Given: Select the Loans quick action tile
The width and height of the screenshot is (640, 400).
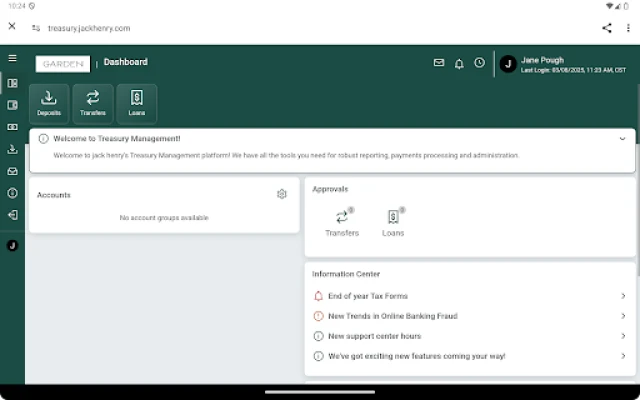Looking at the screenshot, I should pos(137,103).
